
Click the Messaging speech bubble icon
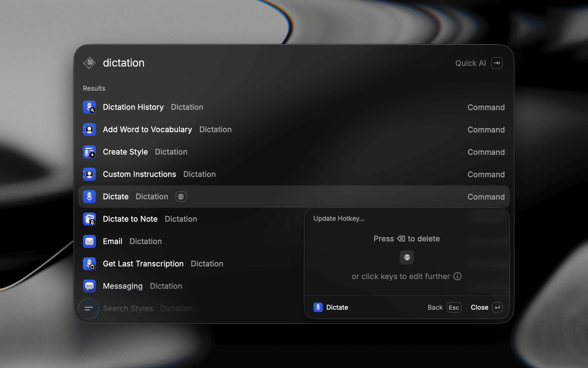point(89,286)
